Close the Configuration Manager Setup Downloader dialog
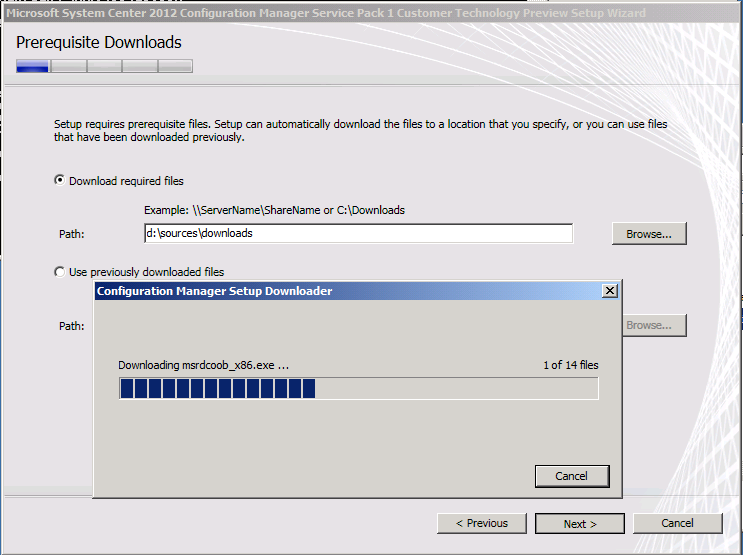Image resolution: width=743 pixels, height=555 pixels. [x=610, y=291]
